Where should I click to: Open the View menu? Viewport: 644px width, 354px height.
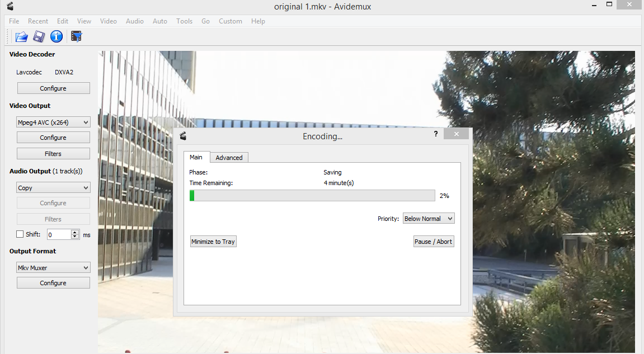84,21
